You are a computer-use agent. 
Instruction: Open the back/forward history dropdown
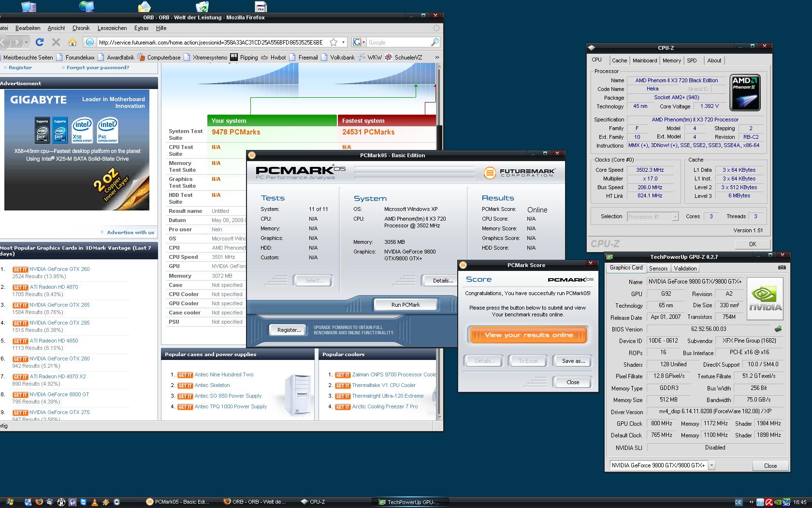27,42
